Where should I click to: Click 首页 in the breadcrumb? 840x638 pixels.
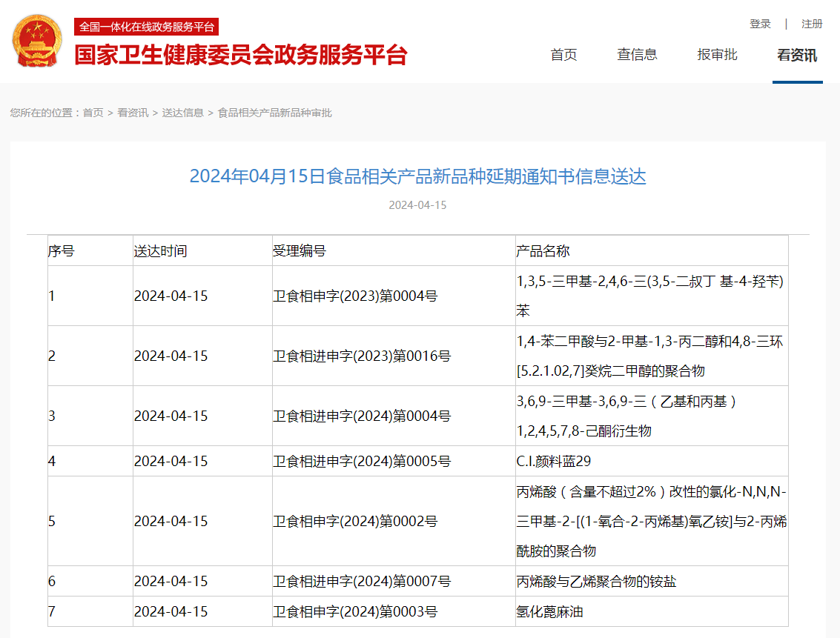point(93,113)
